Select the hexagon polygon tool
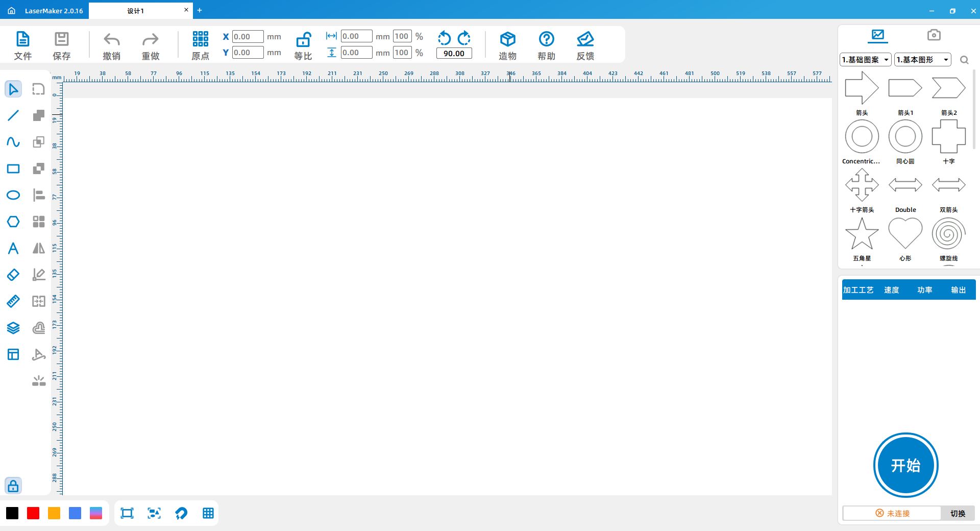980x531 pixels. pos(13,222)
